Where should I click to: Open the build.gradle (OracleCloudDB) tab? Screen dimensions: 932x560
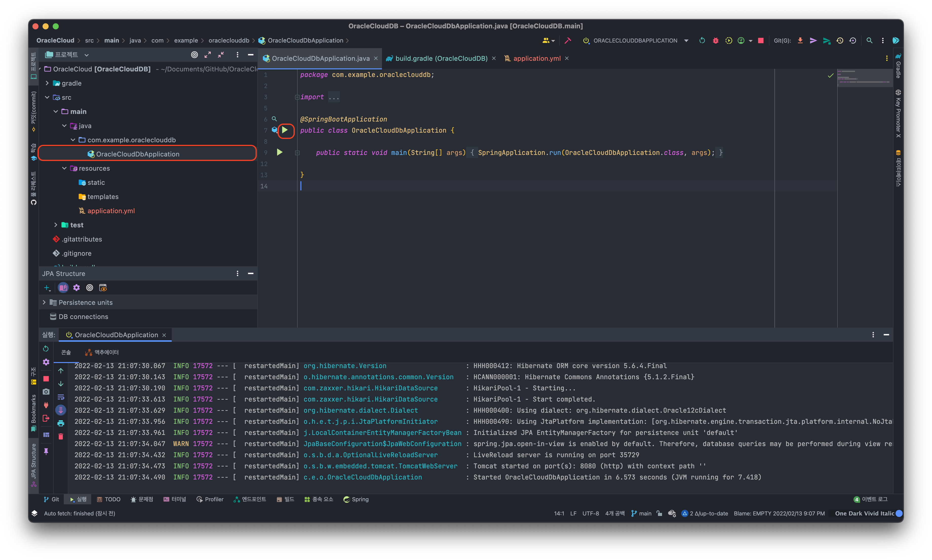point(441,58)
